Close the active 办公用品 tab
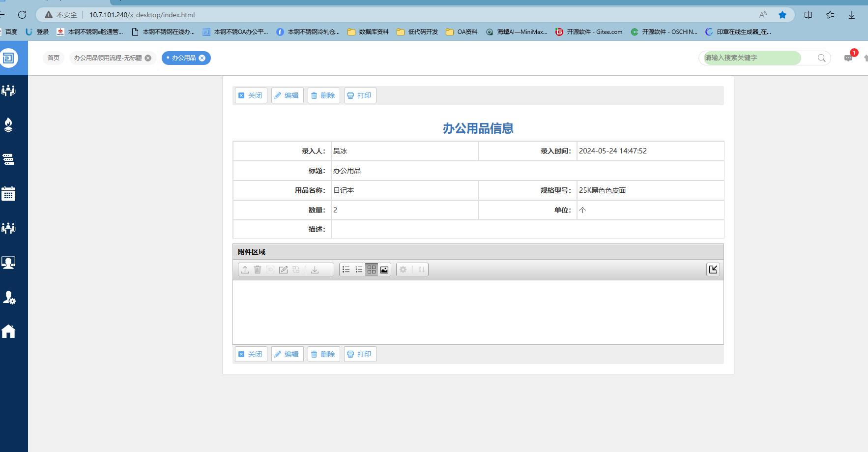 202,58
